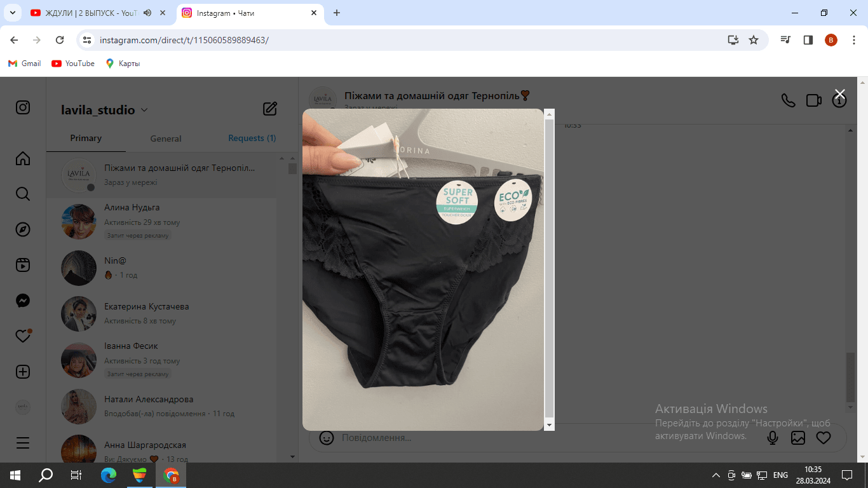Select the Instagram Чати browser tab
Image resolution: width=868 pixels, height=488 pixels.
click(249, 13)
